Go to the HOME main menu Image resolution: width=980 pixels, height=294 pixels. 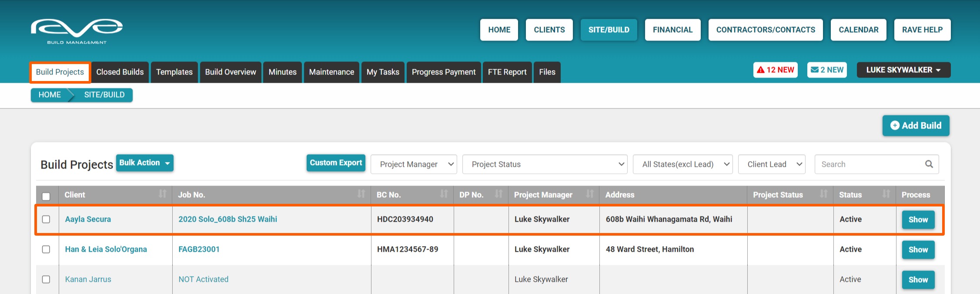pos(499,30)
